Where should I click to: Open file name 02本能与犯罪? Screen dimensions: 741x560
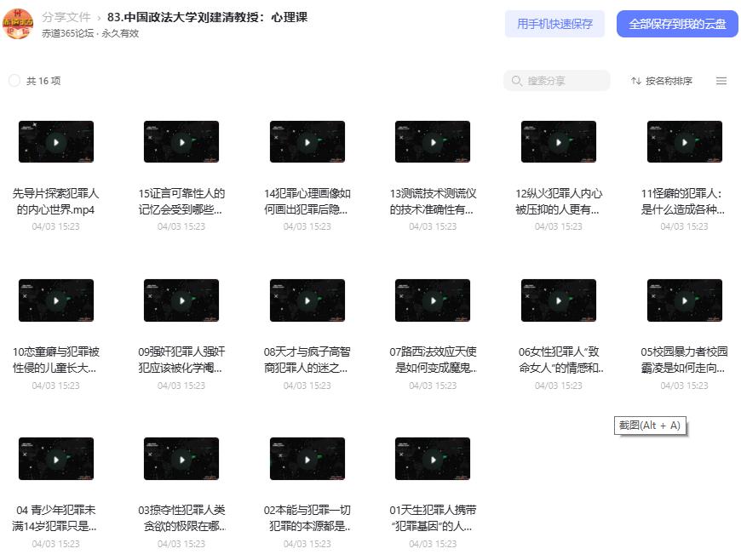coord(307,518)
